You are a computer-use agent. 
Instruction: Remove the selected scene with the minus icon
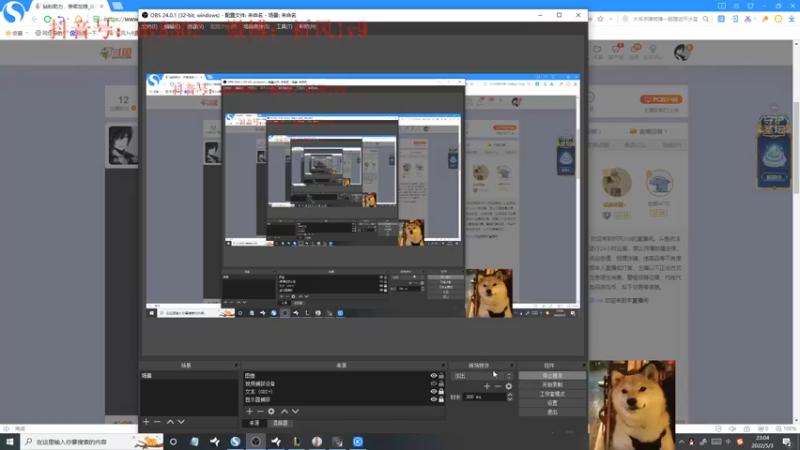pos(157,422)
